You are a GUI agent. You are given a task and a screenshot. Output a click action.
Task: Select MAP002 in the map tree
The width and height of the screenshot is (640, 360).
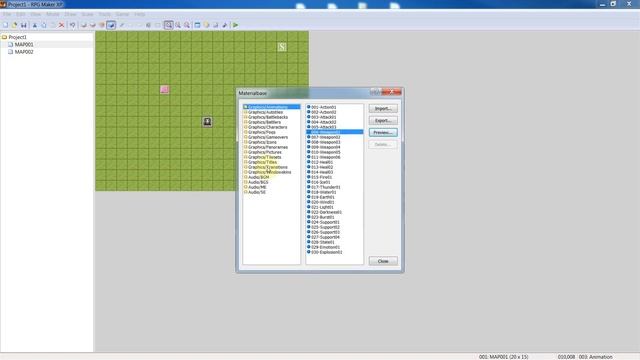point(24,52)
